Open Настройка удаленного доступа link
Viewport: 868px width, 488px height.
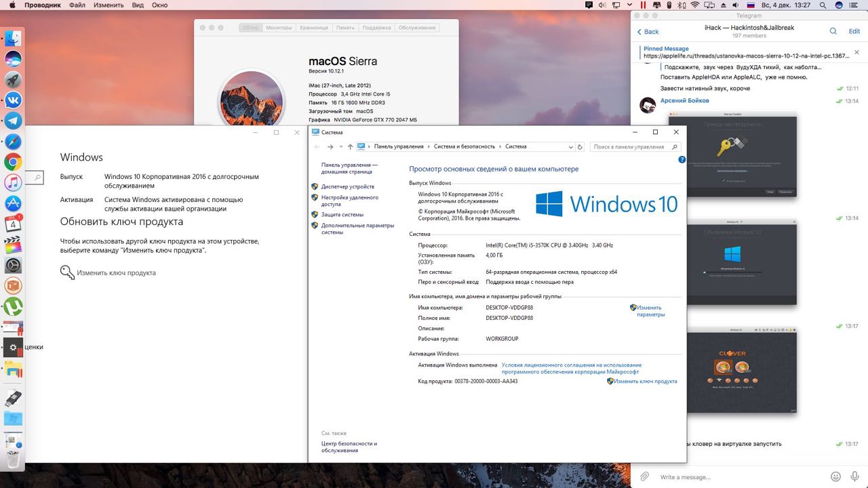350,201
